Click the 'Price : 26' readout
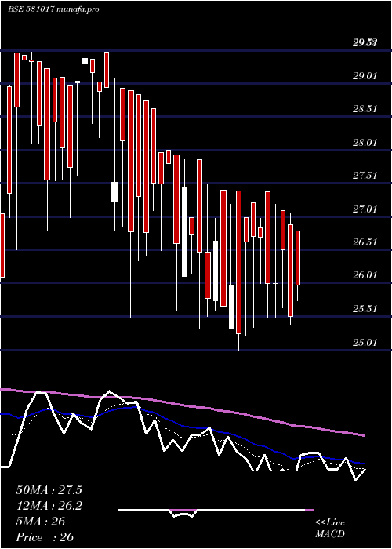 [45, 537]
